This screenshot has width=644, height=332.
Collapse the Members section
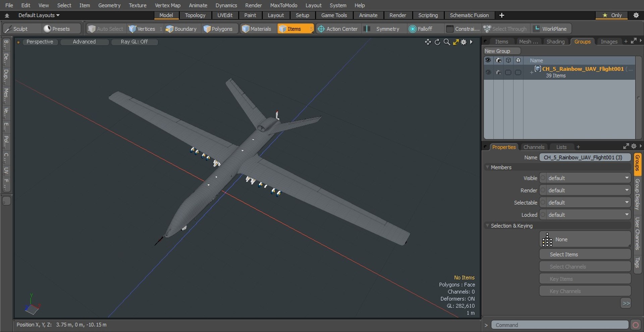487,167
